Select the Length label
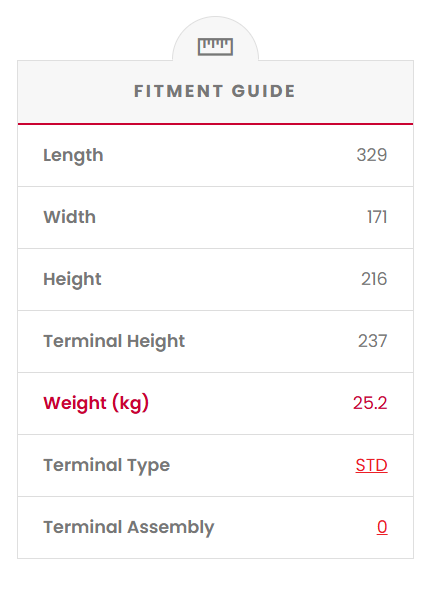 coord(73,156)
